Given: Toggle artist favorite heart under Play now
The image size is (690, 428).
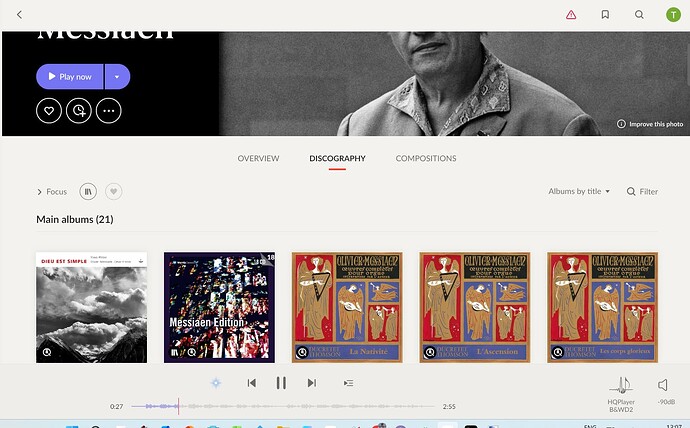Looking at the screenshot, I should [x=49, y=111].
